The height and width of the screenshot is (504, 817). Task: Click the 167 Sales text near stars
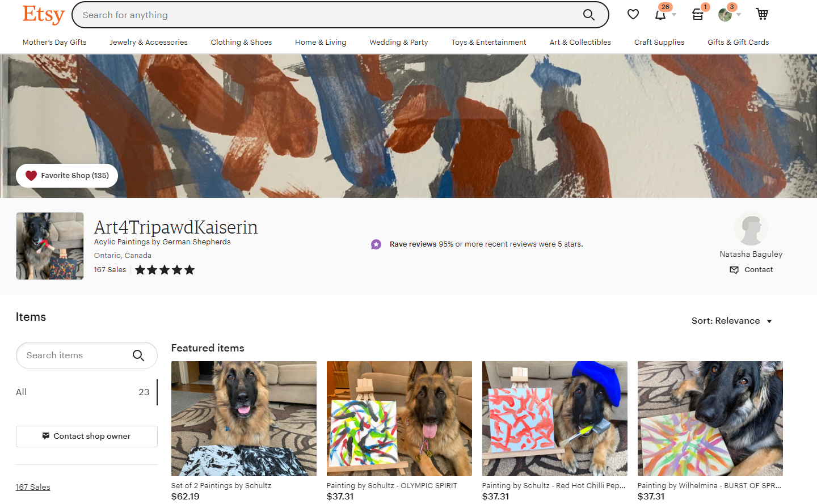coord(110,270)
